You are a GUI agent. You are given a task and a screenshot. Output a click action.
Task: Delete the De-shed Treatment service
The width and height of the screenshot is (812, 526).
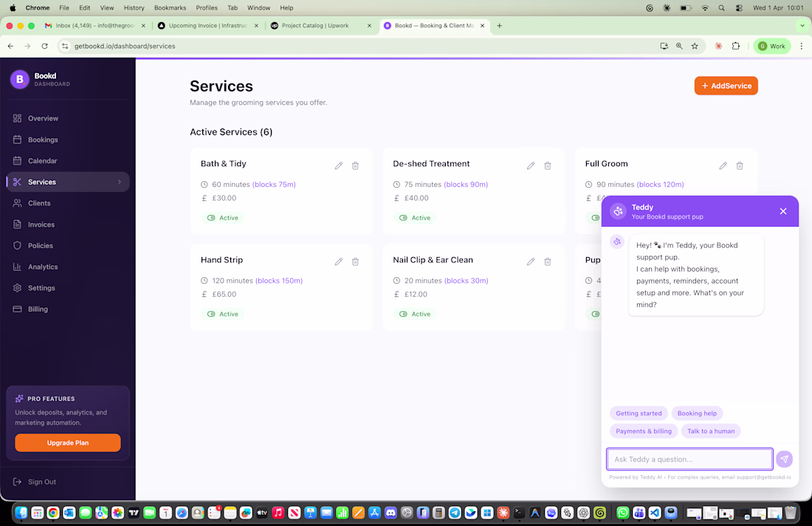(x=548, y=165)
